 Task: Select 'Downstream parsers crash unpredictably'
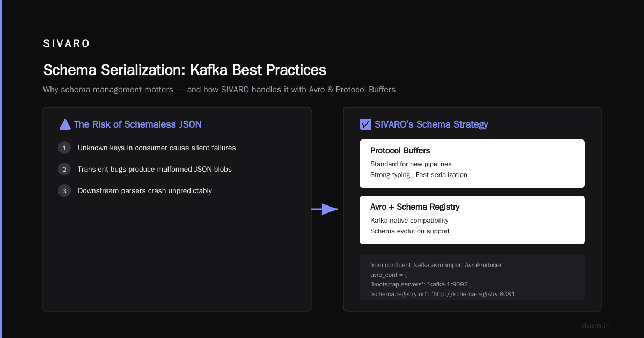point(145,190)
